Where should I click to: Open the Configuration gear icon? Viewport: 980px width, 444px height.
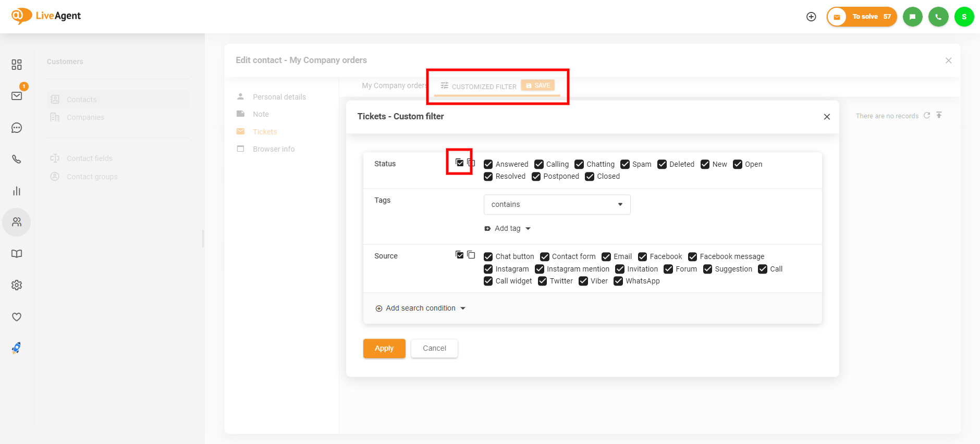[x=17, y=285]
